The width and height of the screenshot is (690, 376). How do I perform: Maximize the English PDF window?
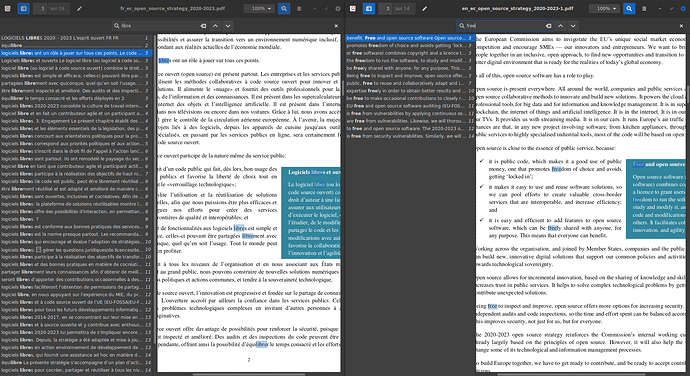click(671, 8)
